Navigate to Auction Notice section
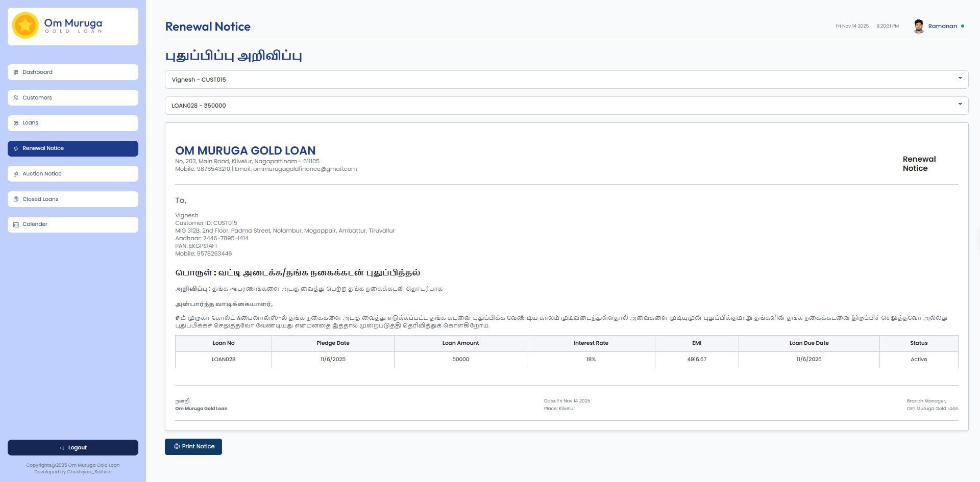Screen dimensions: 980x482 pyautogui.click(x=73, y=174)
